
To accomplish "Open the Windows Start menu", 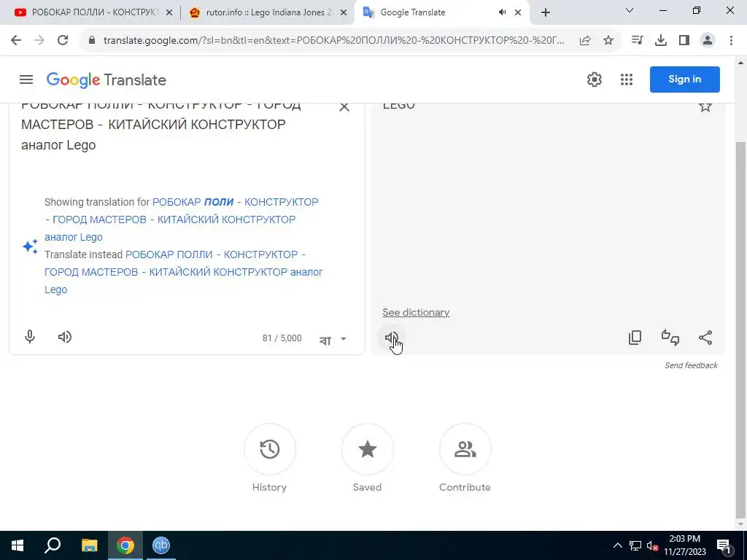I will tap(18, 545).
